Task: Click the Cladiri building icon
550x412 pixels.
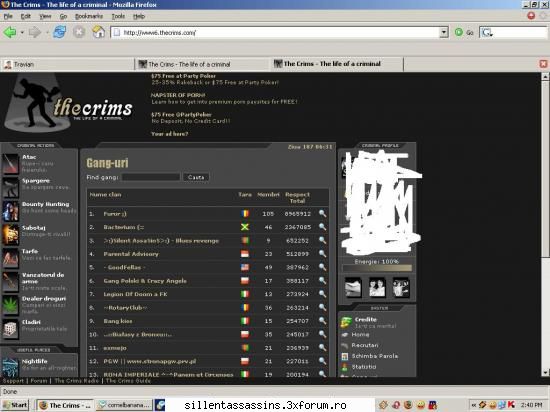Action: (x=10, y=329)
